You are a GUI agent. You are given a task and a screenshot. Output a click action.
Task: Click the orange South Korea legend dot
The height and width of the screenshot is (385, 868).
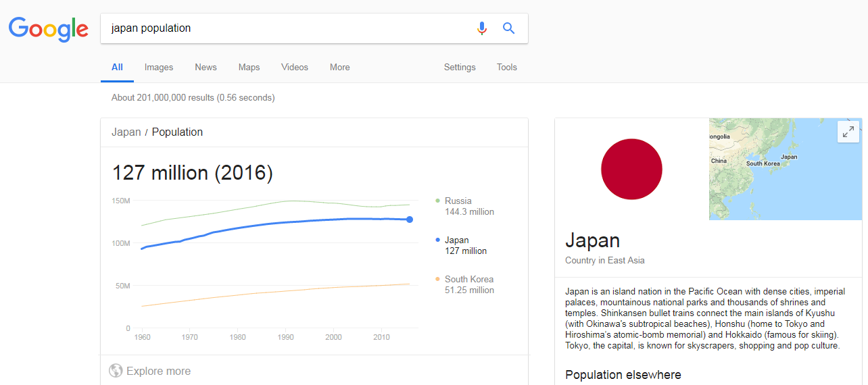click(438, 279)
